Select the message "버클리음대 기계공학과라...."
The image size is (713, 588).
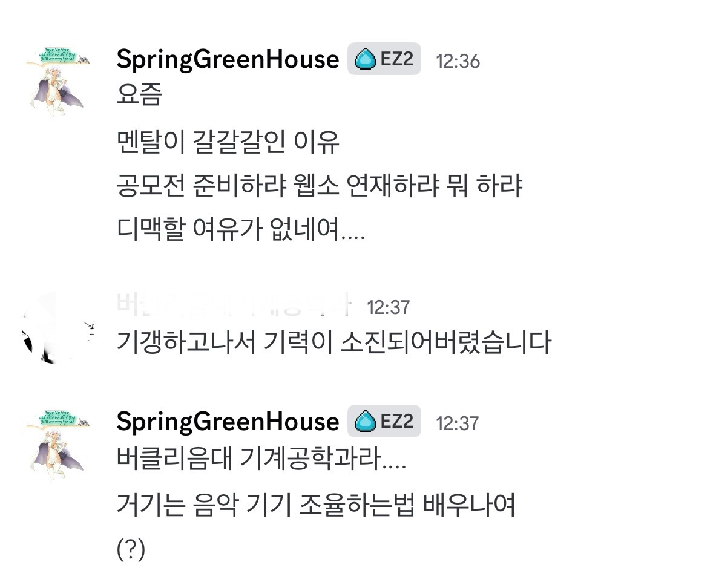pos(261,462)
